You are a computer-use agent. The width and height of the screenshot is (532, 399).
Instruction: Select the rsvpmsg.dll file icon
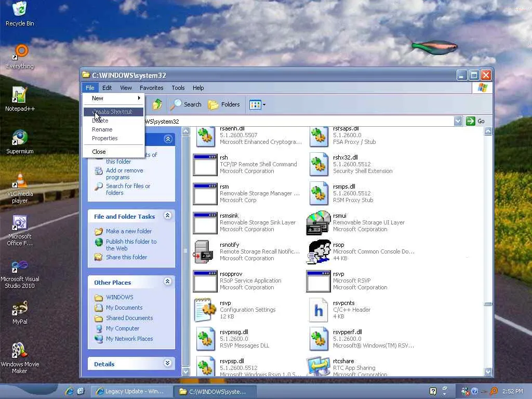pyautogui.click(x=205, y=339)
